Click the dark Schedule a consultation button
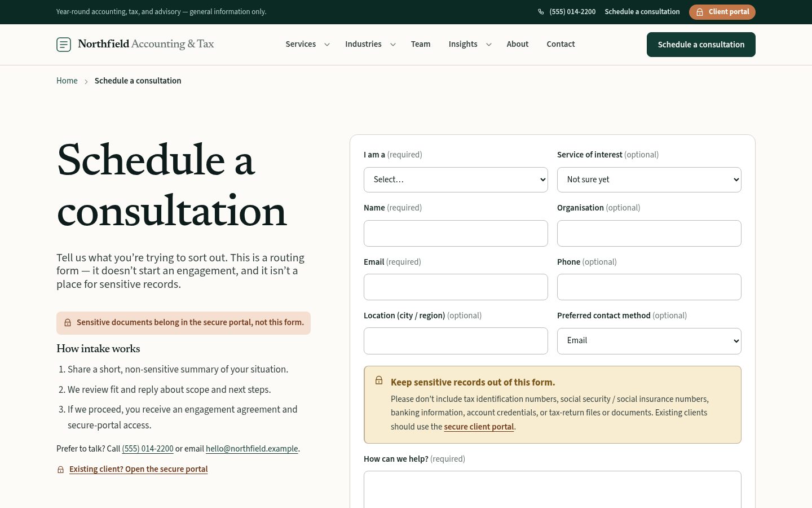 [x=701, y=45]
